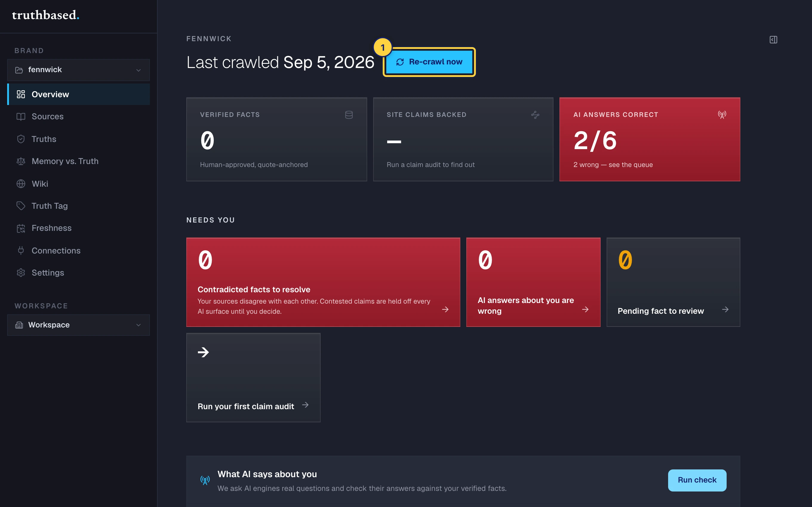The width and height of the screenshot is (812, 507).
Task: Click the Overview grid icon in sidebar
Action: tap(21, 94)
